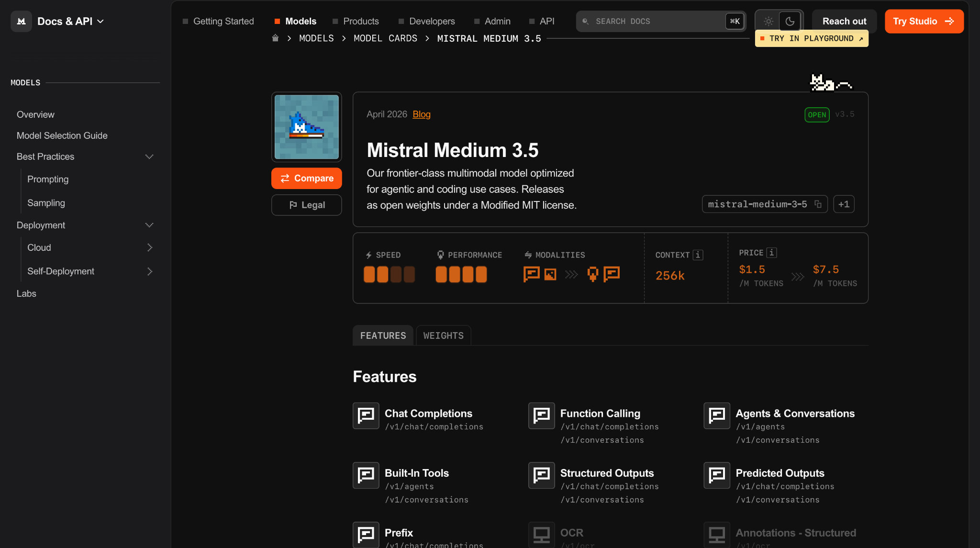Open the Getting Started menu
The image size is (980, 548).
tap(218, 22)
